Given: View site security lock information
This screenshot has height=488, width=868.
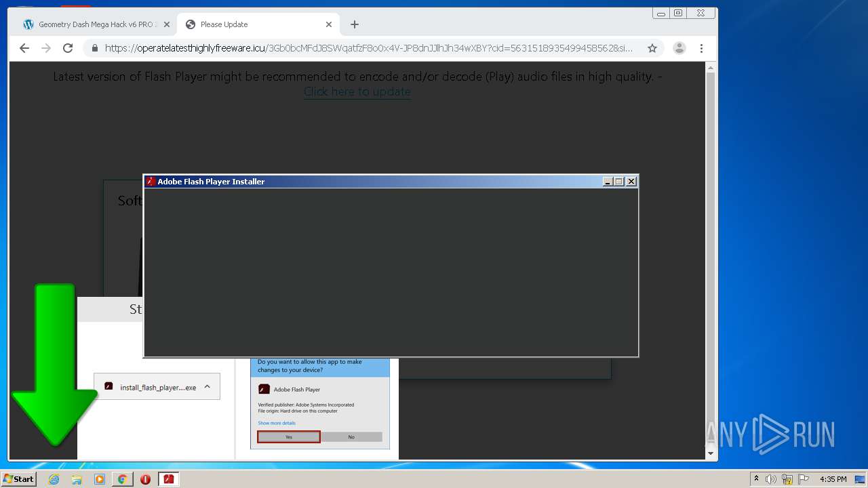Looking at the screenshot, I should (x=95, y=48).
